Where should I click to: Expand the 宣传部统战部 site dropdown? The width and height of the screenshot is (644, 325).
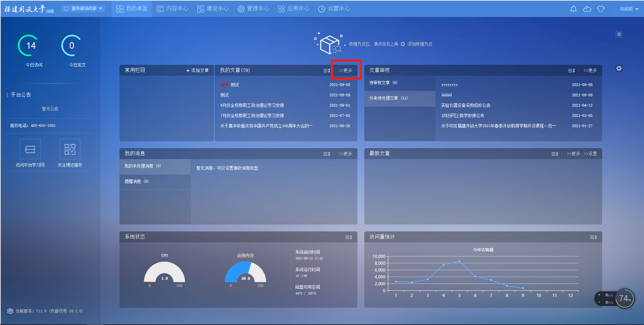click(84, 9)
